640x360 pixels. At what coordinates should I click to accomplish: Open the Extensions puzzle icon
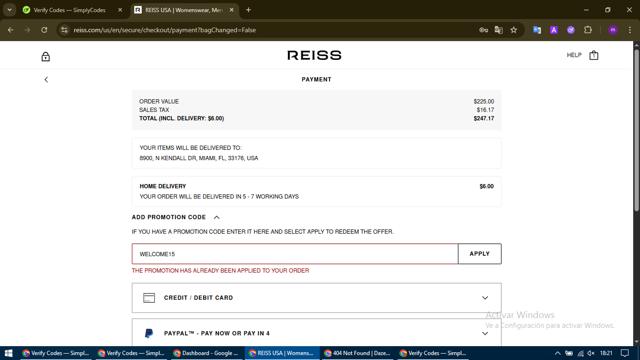coord(588,30)
